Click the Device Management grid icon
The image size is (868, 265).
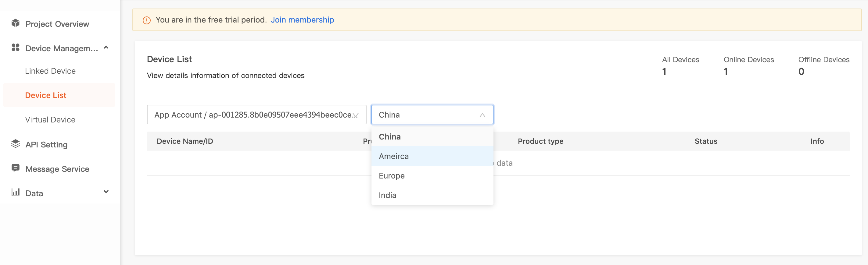(x=16, y=48)
